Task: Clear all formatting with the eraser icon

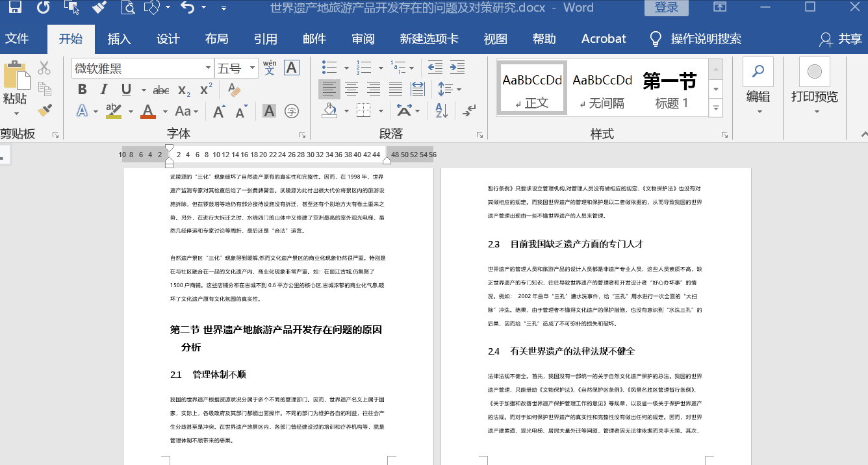Action: point(234,89)
